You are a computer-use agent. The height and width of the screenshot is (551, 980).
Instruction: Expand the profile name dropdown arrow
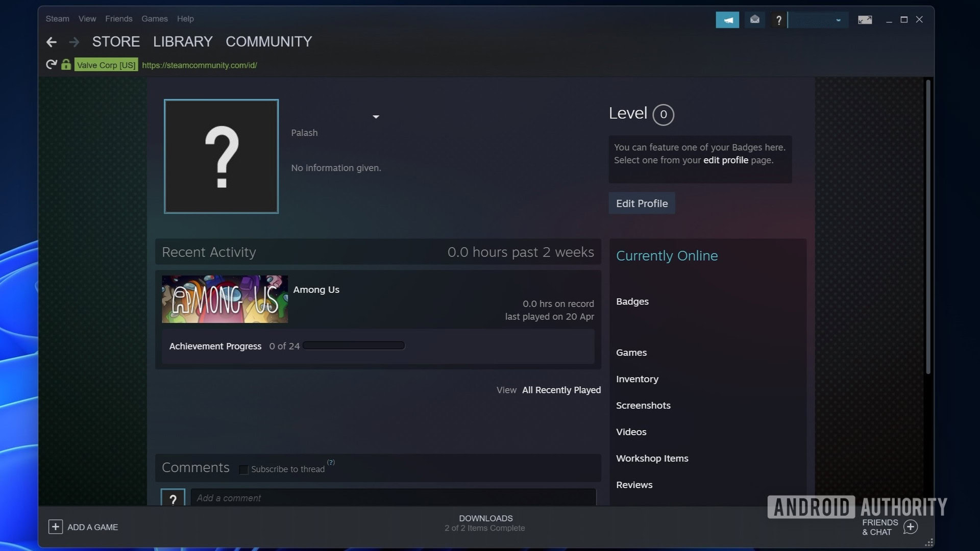pyautogui.click(x=376, y=117)
